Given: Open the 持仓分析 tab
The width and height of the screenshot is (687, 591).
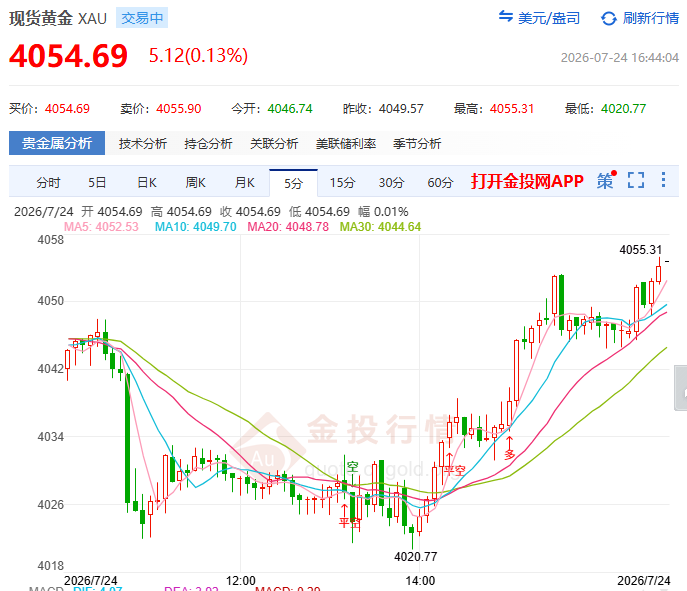Looking at the screenshot, I should (x=208, y=143).
